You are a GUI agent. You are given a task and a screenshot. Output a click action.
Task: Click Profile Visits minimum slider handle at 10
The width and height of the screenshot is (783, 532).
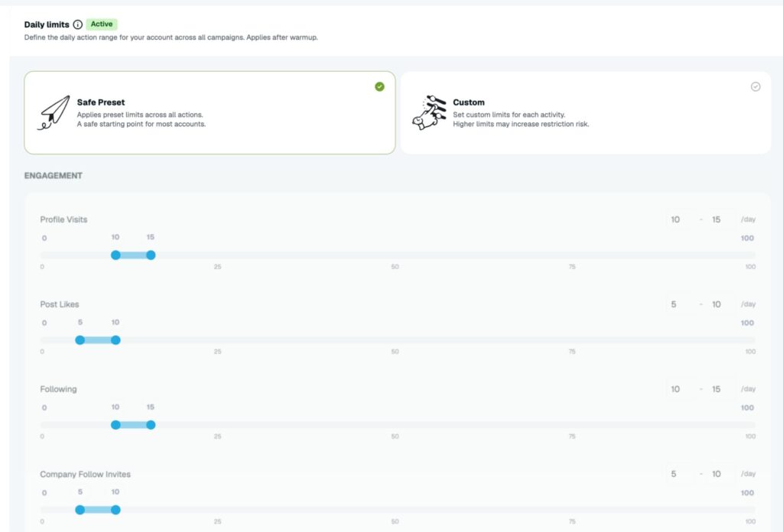115,255
